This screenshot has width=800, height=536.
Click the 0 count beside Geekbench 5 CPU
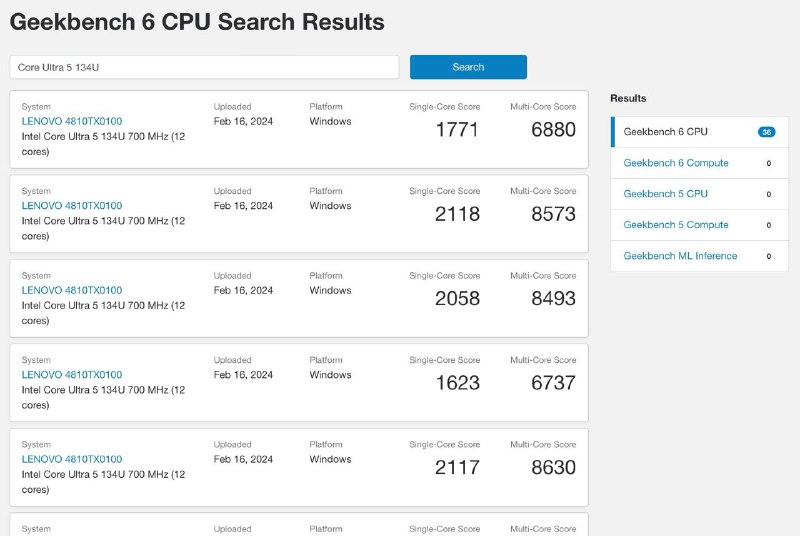click(769, 194)
